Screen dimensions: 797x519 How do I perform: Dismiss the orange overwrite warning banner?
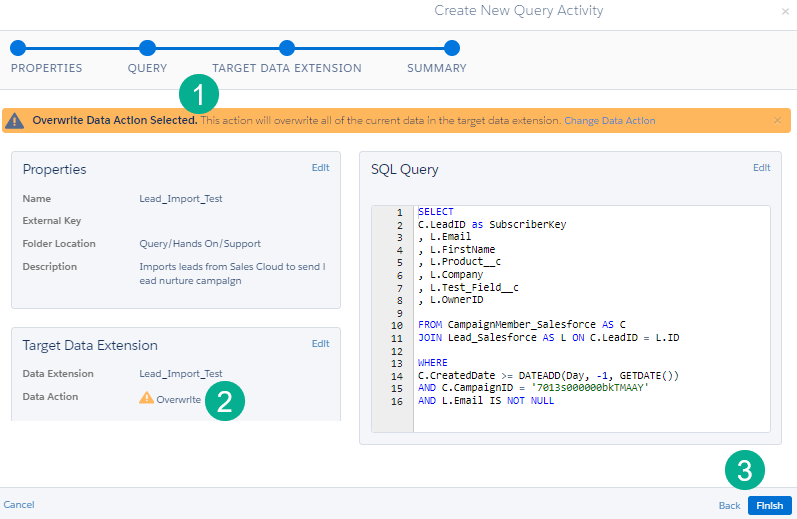tap(777, 120)
